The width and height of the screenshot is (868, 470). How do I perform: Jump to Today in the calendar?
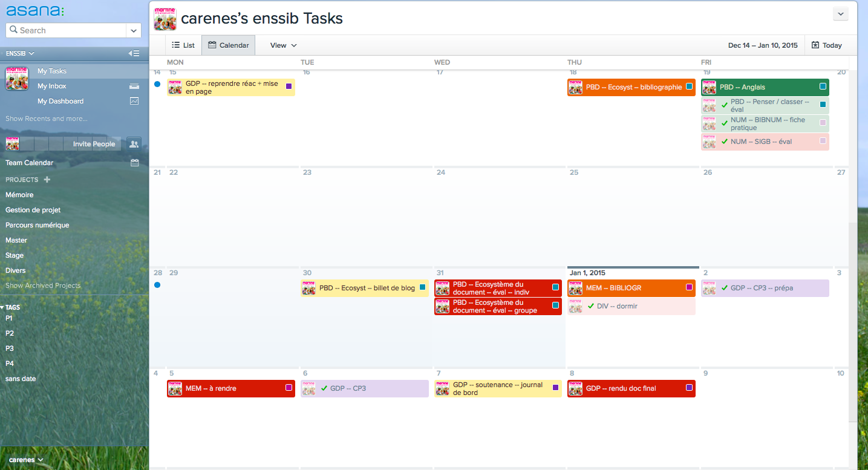point(827,45)
